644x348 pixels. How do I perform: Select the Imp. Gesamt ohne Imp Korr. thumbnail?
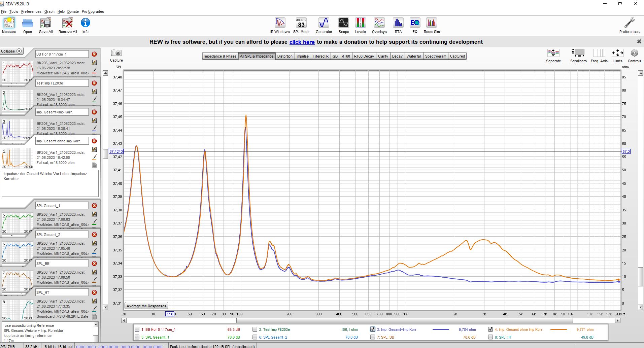pyautogui.click(x=18, y=158)
